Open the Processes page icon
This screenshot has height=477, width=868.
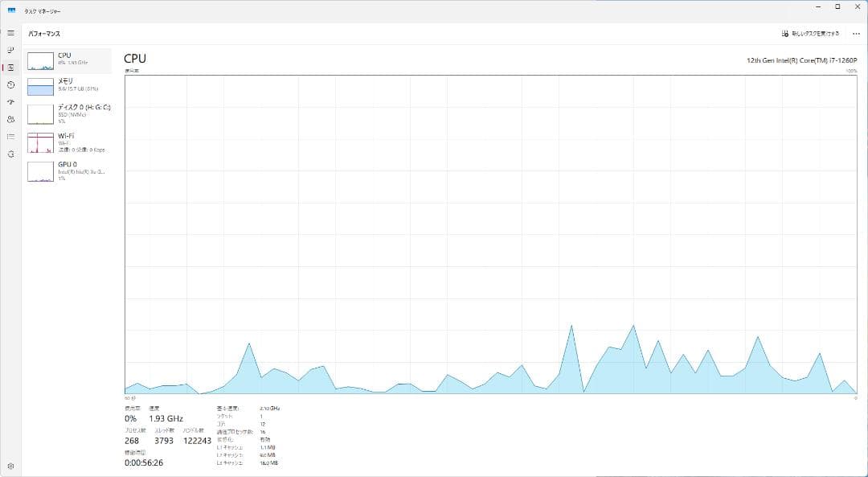pyautogui.click(x=10, y=50)
